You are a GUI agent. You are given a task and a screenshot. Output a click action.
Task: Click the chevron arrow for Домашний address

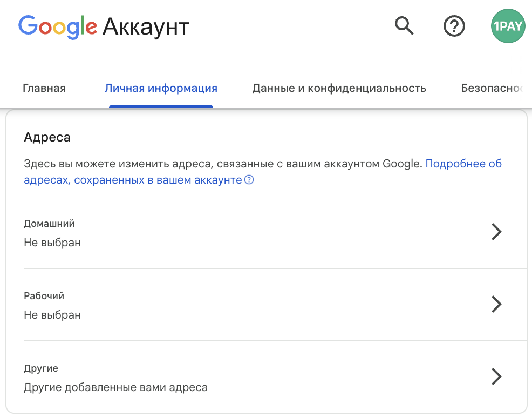click(496, 232)
